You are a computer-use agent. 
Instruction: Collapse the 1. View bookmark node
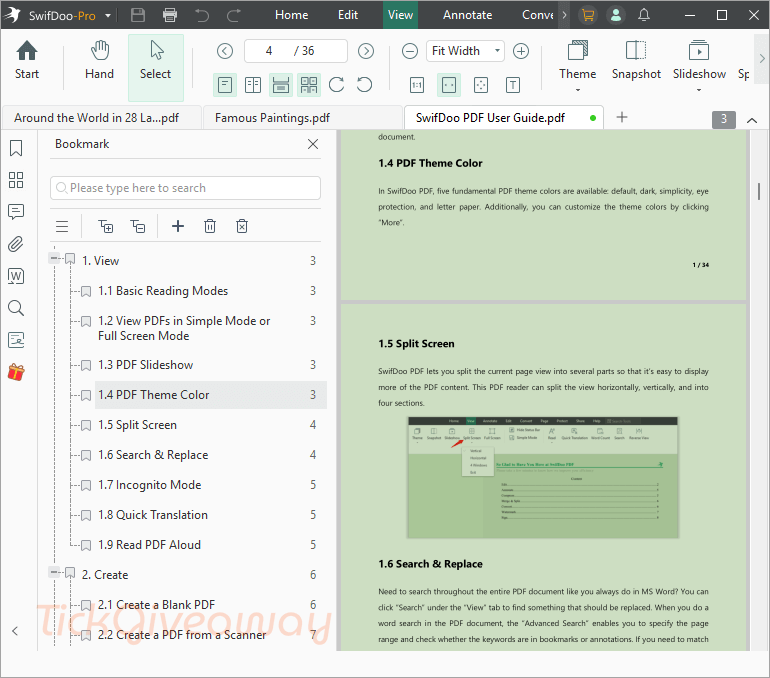(54, 258)
